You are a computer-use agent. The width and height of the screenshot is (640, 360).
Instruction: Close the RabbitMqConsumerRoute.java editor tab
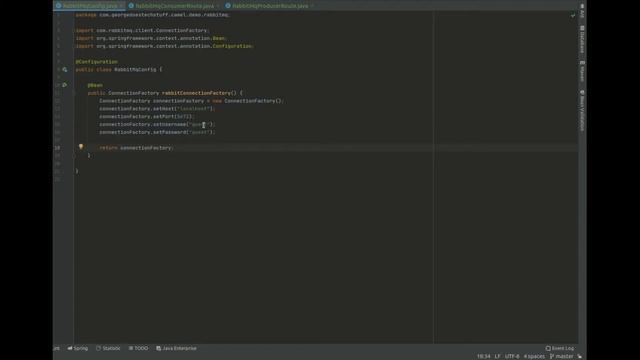(x=218, y=6)
